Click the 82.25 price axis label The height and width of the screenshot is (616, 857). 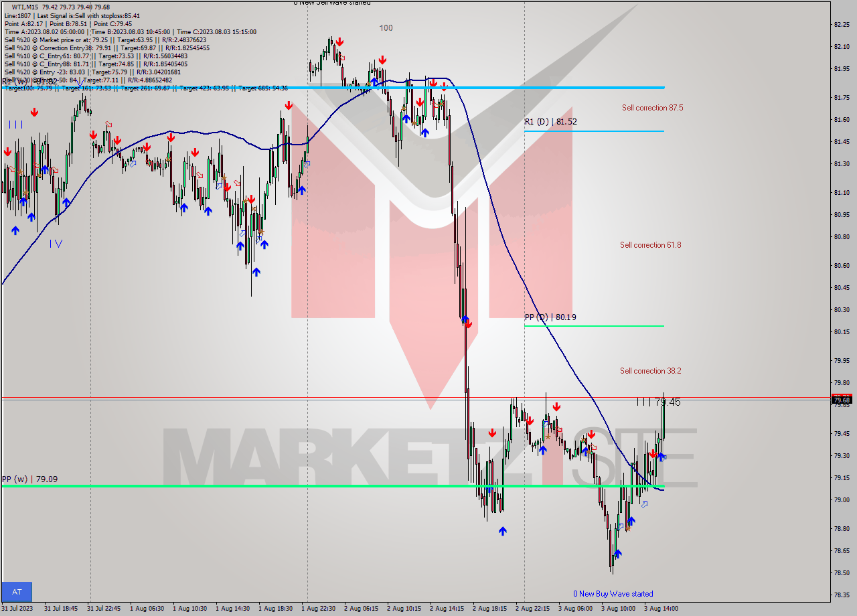[842, 25]
